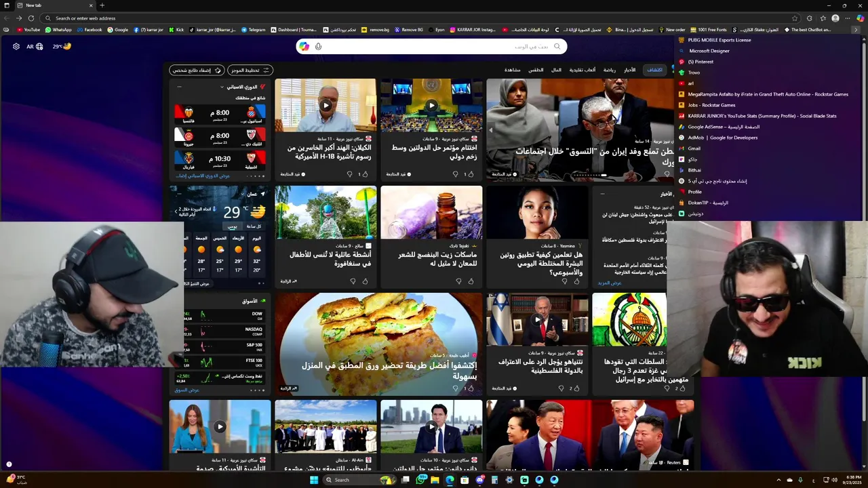
Task: Dislike the UN conference article
Action: point(456,174)
